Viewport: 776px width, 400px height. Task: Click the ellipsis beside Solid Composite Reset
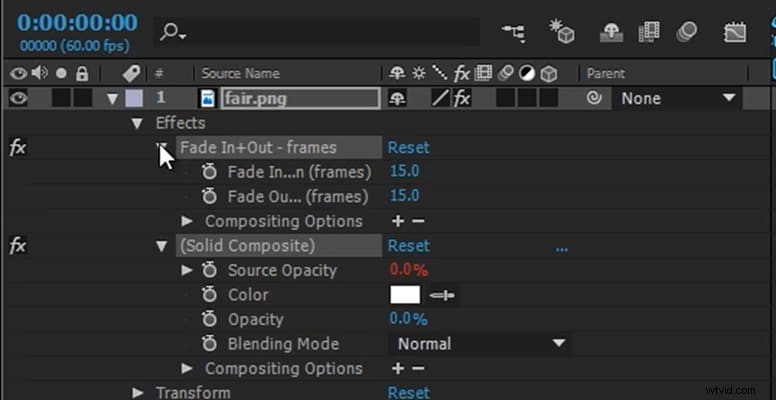pos(562,250)
